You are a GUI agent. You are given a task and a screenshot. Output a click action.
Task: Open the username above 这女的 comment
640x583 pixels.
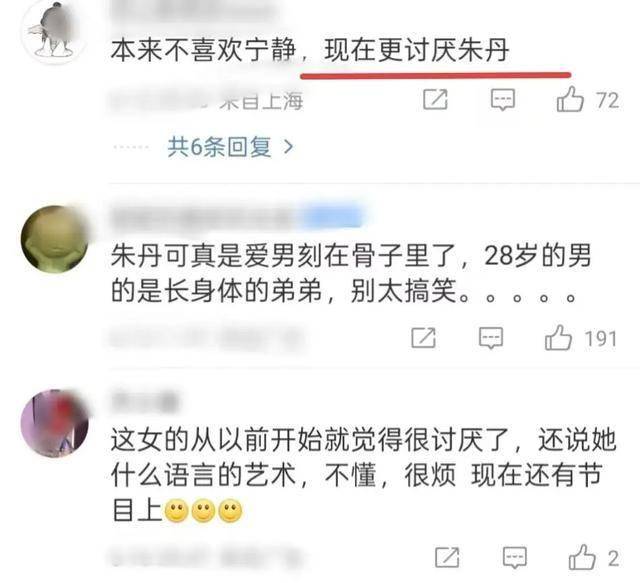145,401
